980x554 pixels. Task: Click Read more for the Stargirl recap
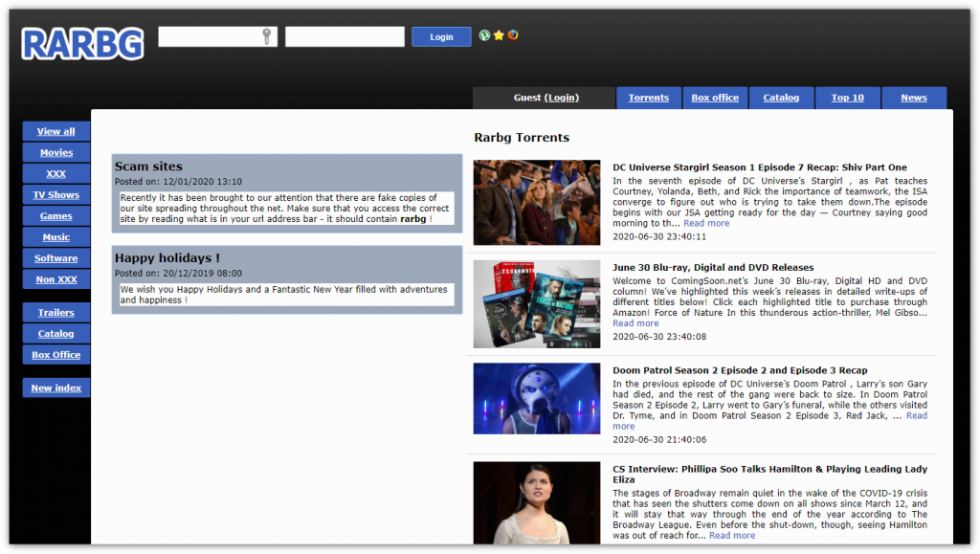click(x=706, y=223)
